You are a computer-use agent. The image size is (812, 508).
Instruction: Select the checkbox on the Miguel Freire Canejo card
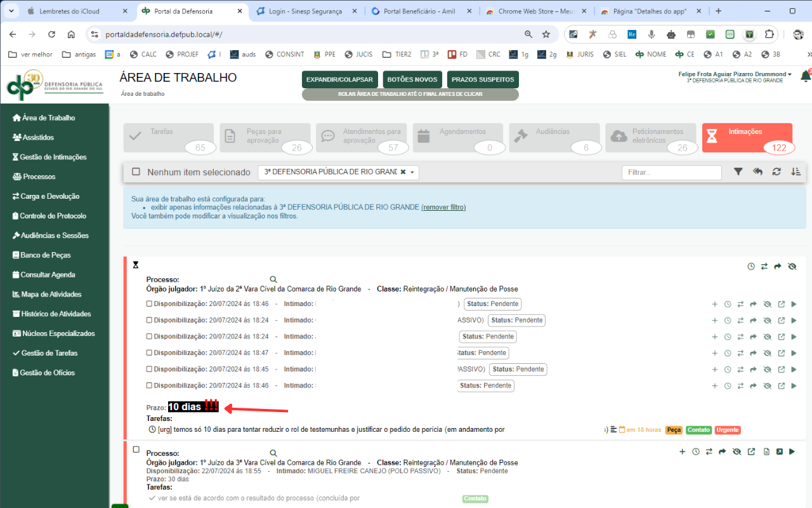[136, 450]
